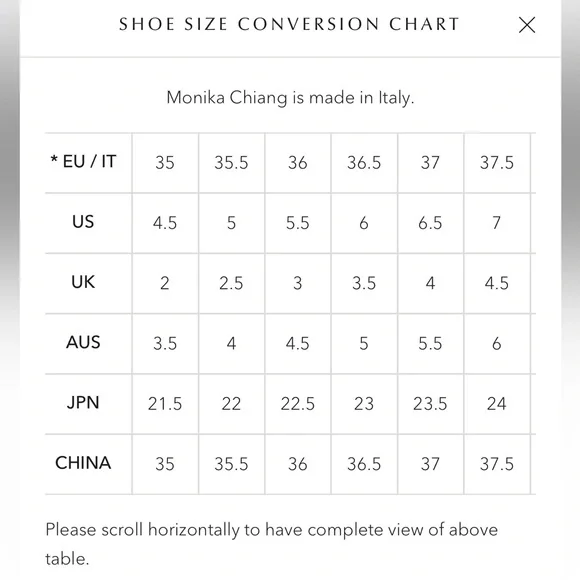
Task: Select UK size 3 cell
Action: coord(298,283)
